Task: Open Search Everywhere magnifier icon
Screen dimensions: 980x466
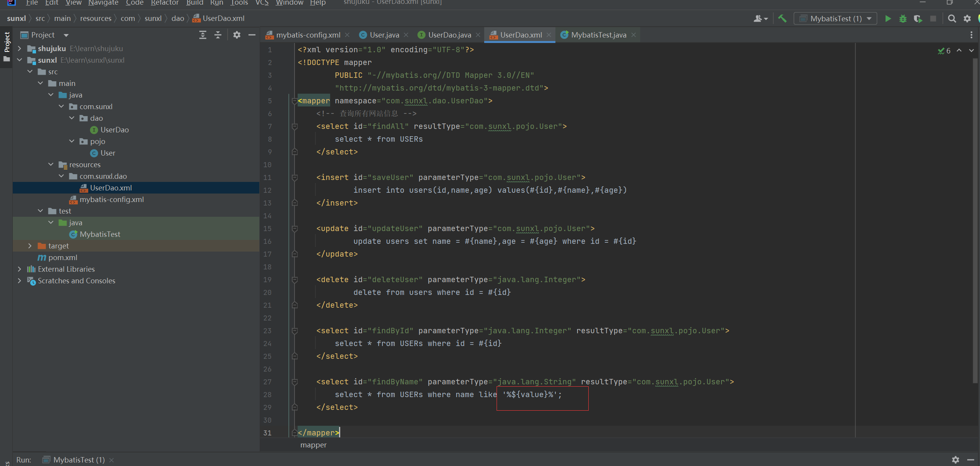Action: point(952,19)
